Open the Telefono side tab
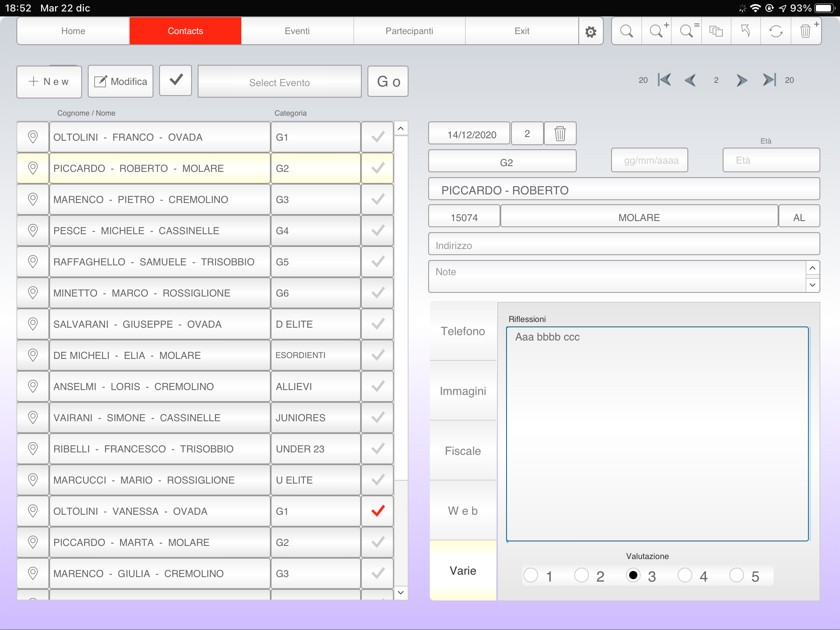The height and width of the screenshot is (630, 840). [x=463, y=331]
